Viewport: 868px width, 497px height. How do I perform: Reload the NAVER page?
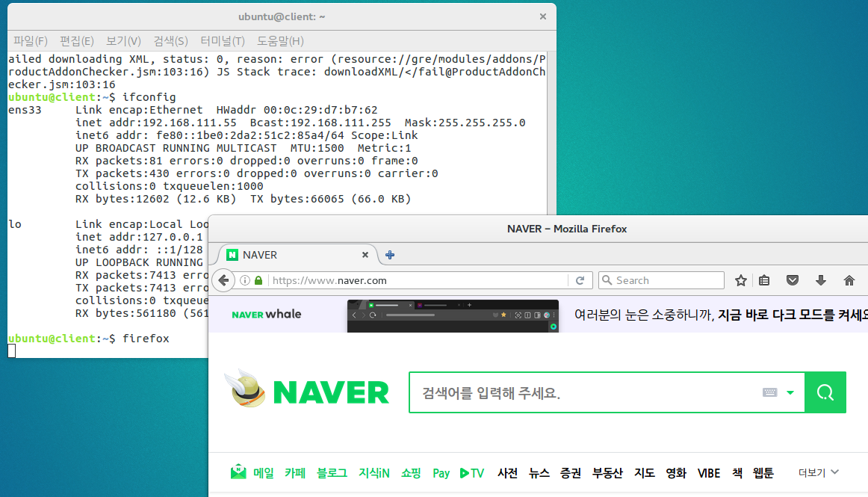click(580, 280)
